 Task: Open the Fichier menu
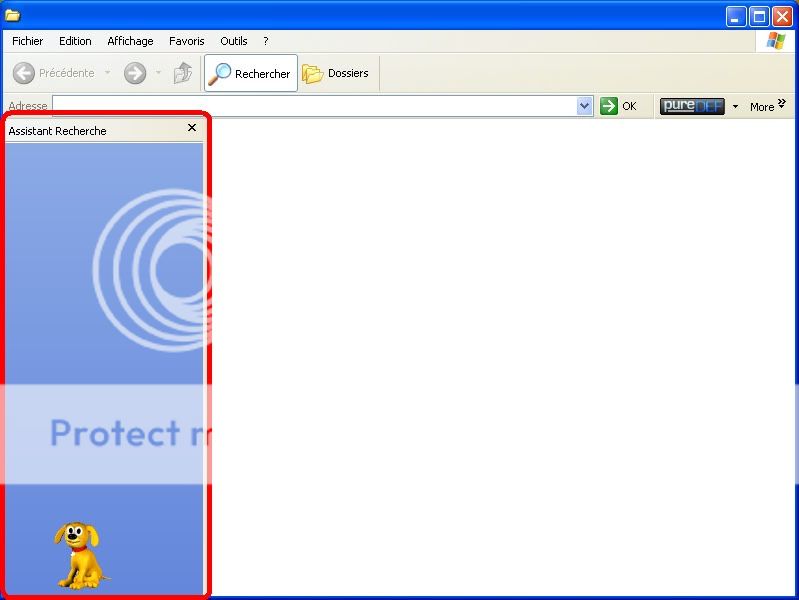[x=28, y=41]
